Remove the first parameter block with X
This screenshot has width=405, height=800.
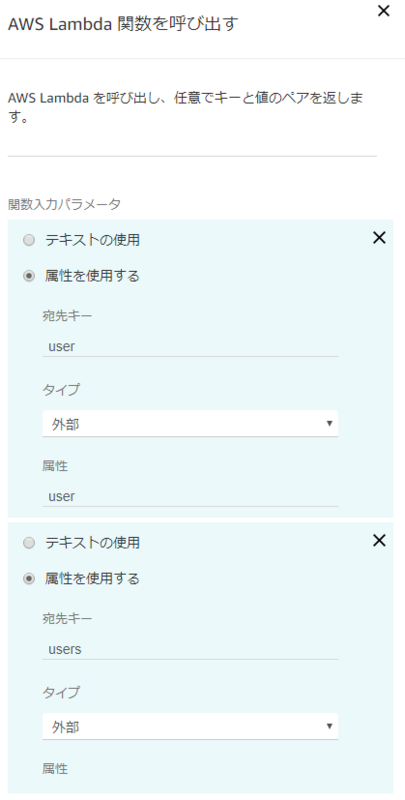coord(379,238)
